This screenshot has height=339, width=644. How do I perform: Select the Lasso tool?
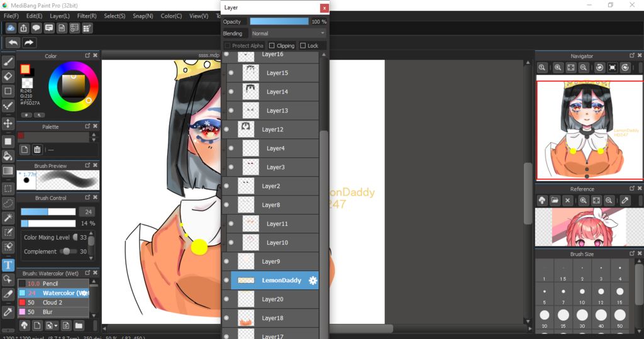tap(8, 203)
